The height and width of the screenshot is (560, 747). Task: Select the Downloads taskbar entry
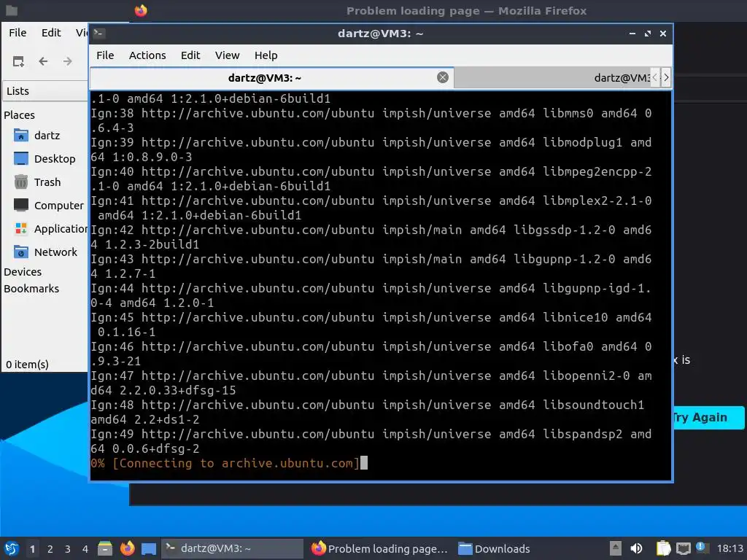pyautogui.click(x=494, y=548)
